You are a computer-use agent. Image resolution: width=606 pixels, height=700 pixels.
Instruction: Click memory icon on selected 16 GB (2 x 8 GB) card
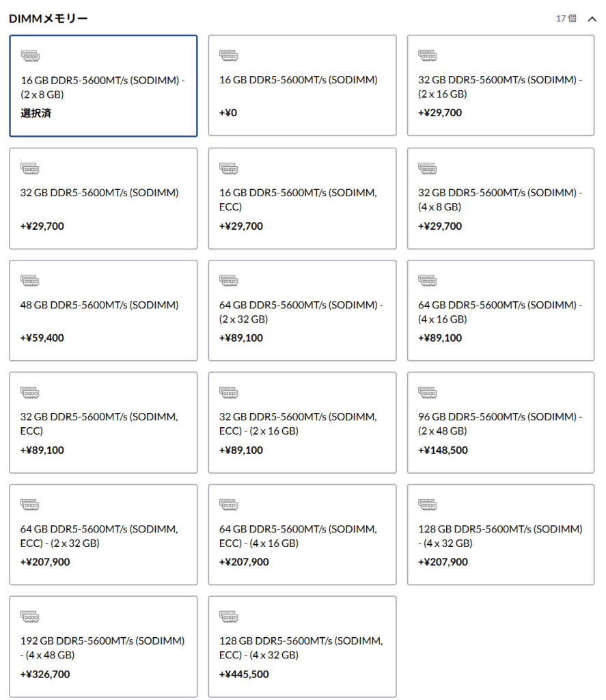click(x=30, y=55)
